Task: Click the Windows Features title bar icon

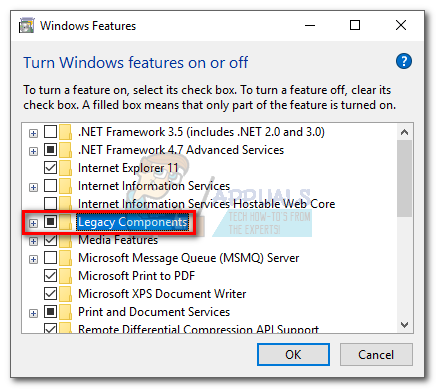Action: (26, 26)
